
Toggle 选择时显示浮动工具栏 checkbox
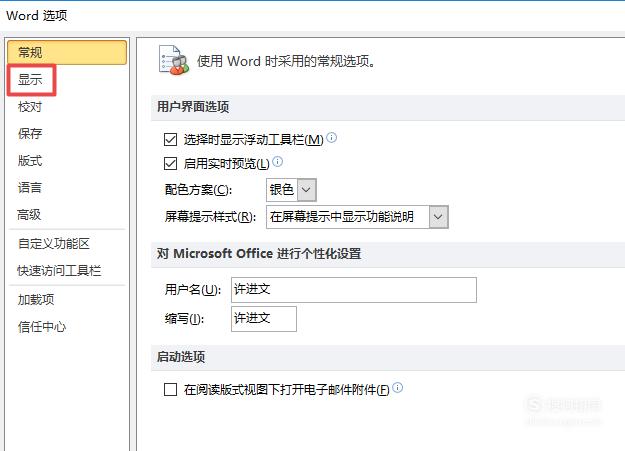click(170, 140)
